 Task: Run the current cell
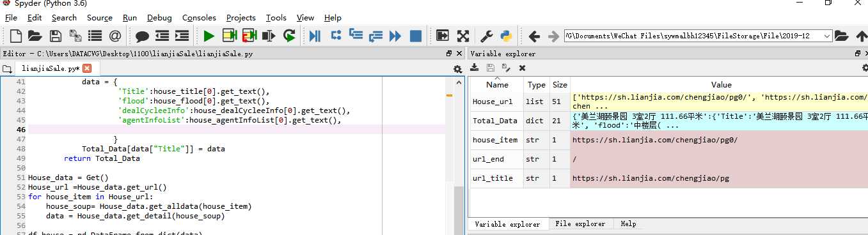click(229, 36)
